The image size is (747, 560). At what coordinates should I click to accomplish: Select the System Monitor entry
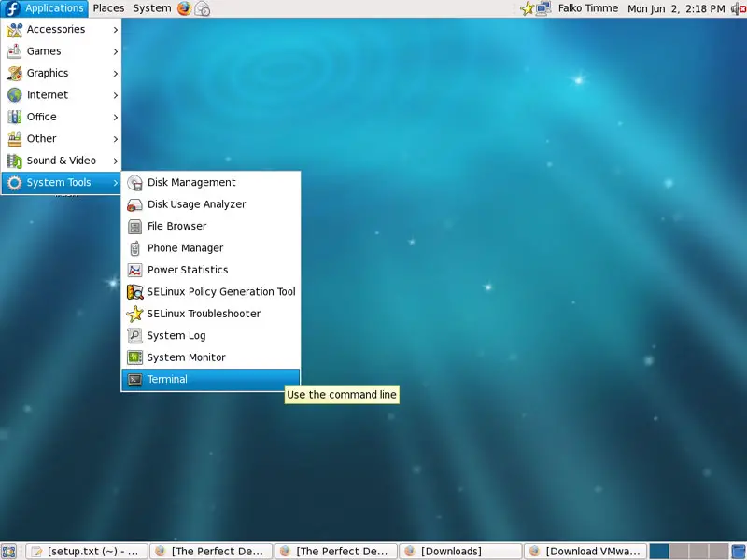tap(211, 357)
